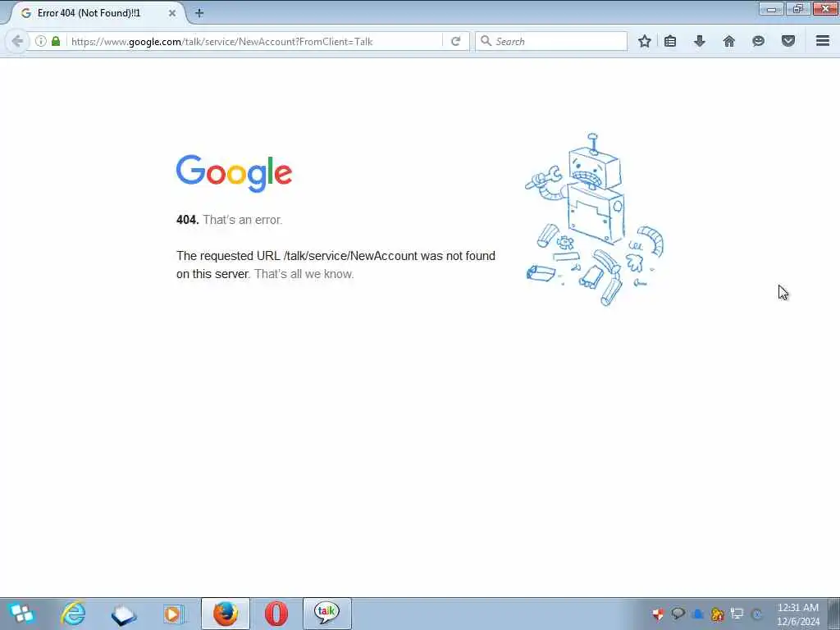Open the Windows Start menu
Image resolution: width=840 pixels, height=630 pixels.
pos(21,614)
